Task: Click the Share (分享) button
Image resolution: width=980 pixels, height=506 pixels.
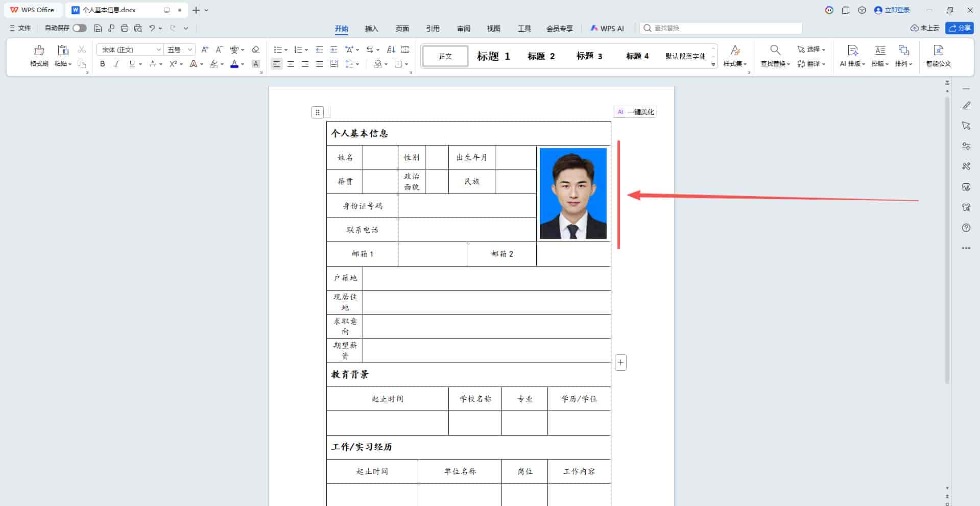Action: pos(959,28)
